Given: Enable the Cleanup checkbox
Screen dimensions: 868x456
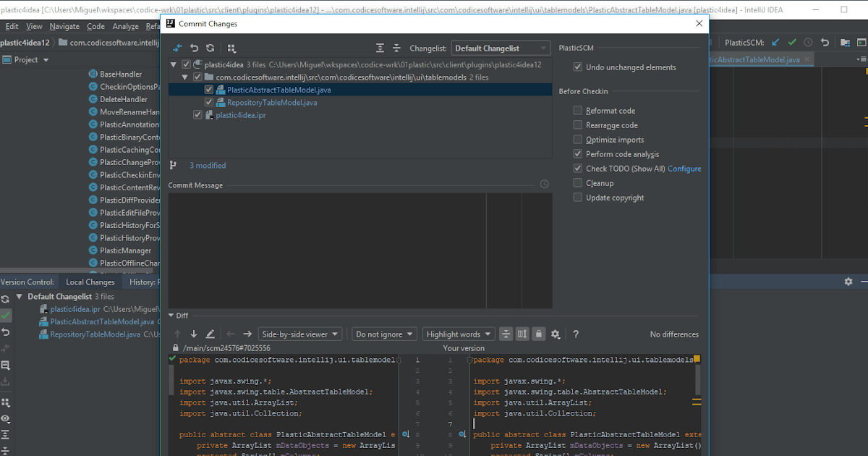Looking at the screenshot, I should click(577, 182).
